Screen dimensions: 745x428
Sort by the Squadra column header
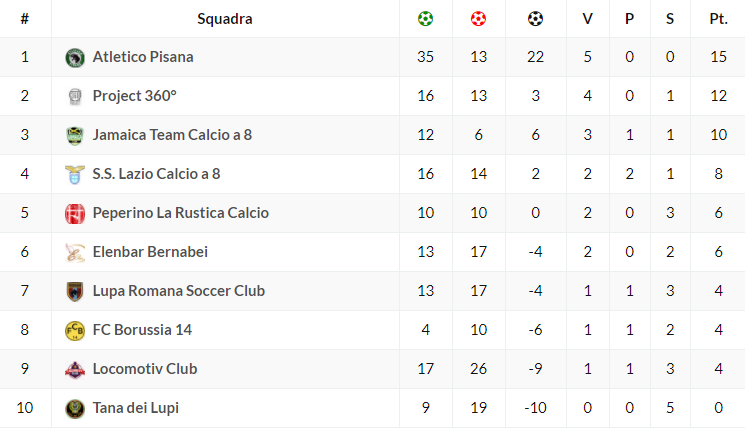(x=224, y=18)
